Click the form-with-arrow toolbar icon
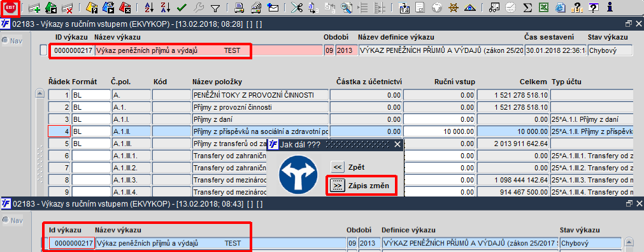644x252 pixels. pyautogui.click(x=404, y=8)
